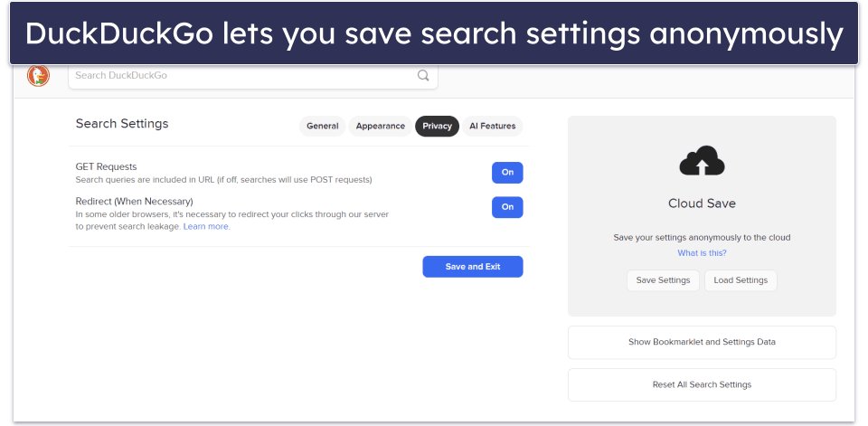Viewport: 868px width, 426px height.
Task: Open the What is this? link
Action: click(702, 253)
